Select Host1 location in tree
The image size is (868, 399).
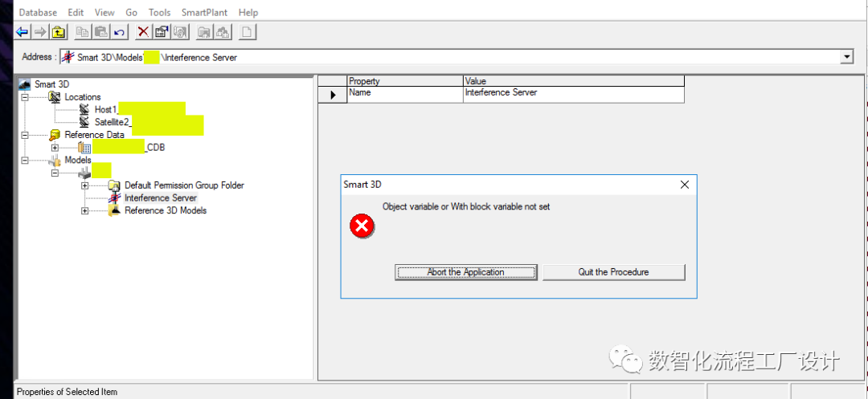(107, 109)
